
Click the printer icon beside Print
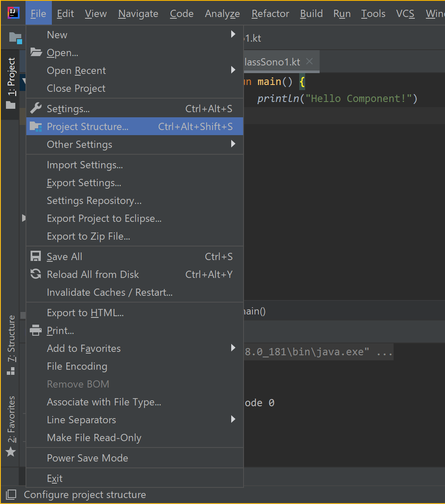36,330
